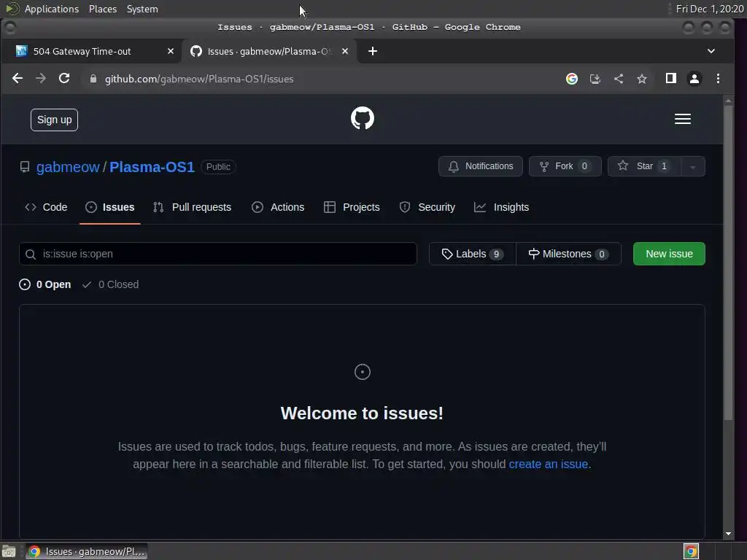Click the Sign up button
The image size is (747, 560).
click(x=54, y=120)
